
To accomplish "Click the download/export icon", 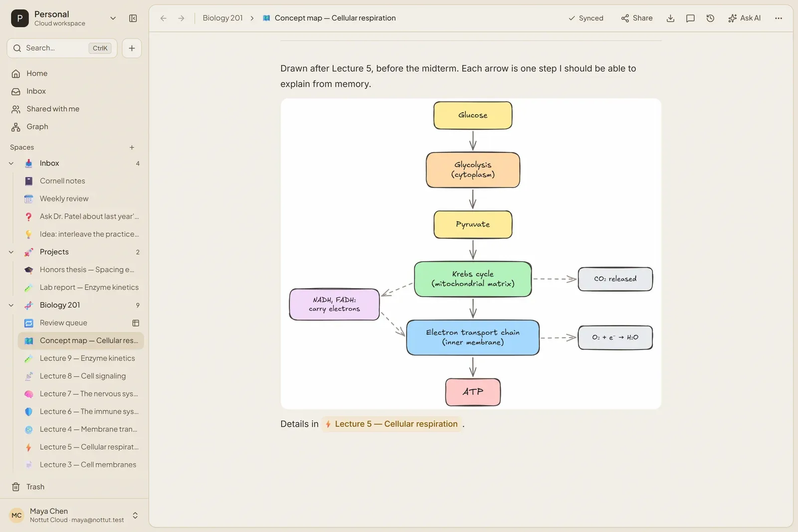I will pos(671,18).
